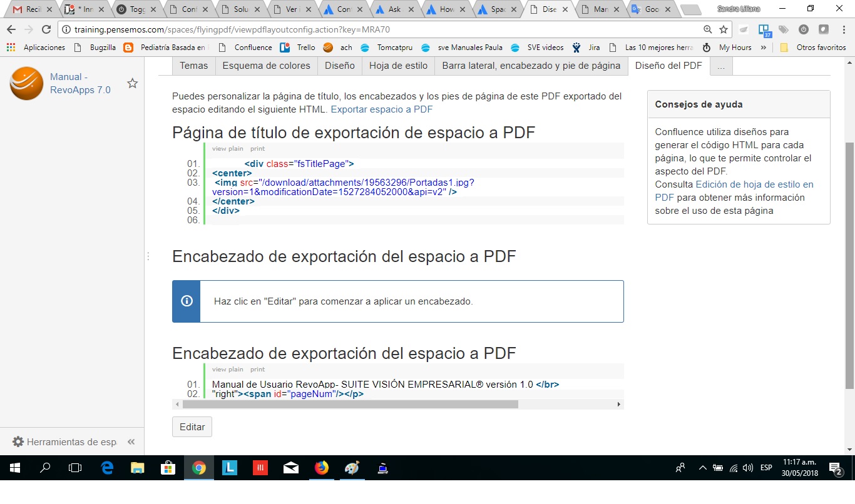Open the Ask Atlassian browser tab
This screenshot has width=855, height=504.
point(393,9)
